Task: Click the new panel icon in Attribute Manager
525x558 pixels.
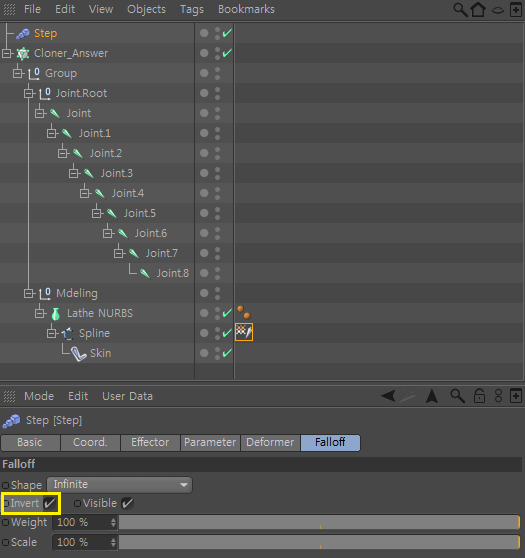Action: point(516,396)
